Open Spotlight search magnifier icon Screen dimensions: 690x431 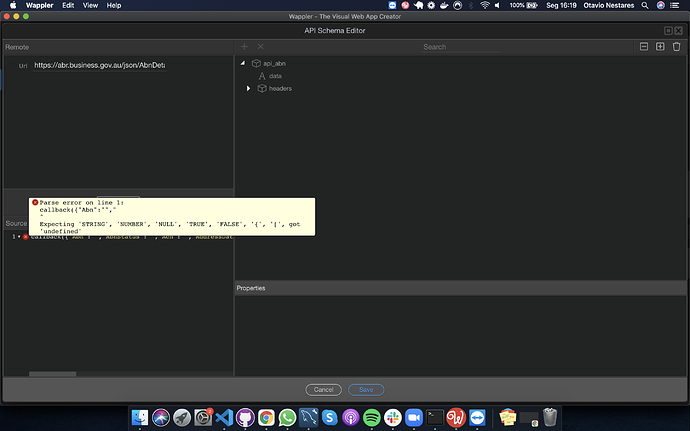tap(645, 5)
